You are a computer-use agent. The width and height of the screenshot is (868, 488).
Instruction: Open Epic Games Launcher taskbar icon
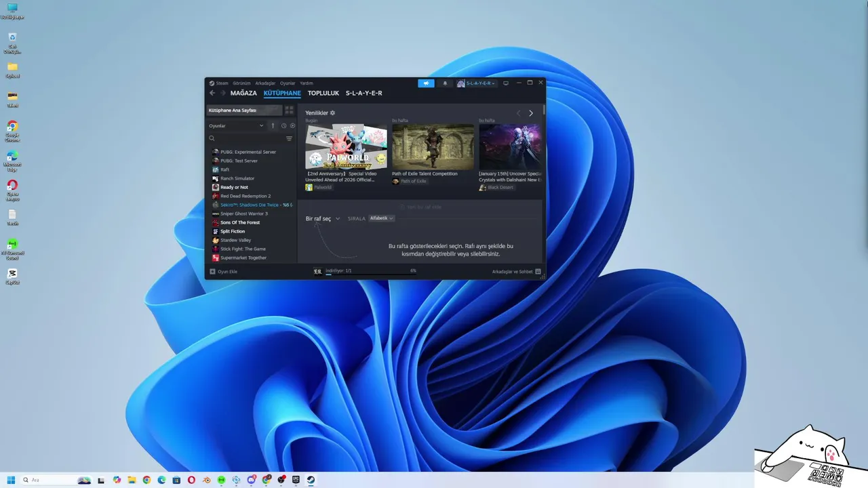pyautogui.click(x=296, y=480)
